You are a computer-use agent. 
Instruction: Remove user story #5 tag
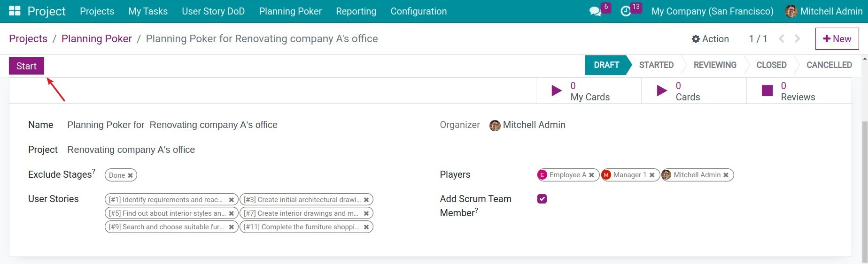pos(231,213)
